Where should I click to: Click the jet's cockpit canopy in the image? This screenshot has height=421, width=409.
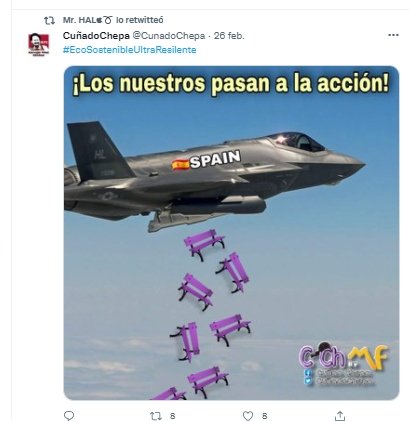(x=295, y=141)
